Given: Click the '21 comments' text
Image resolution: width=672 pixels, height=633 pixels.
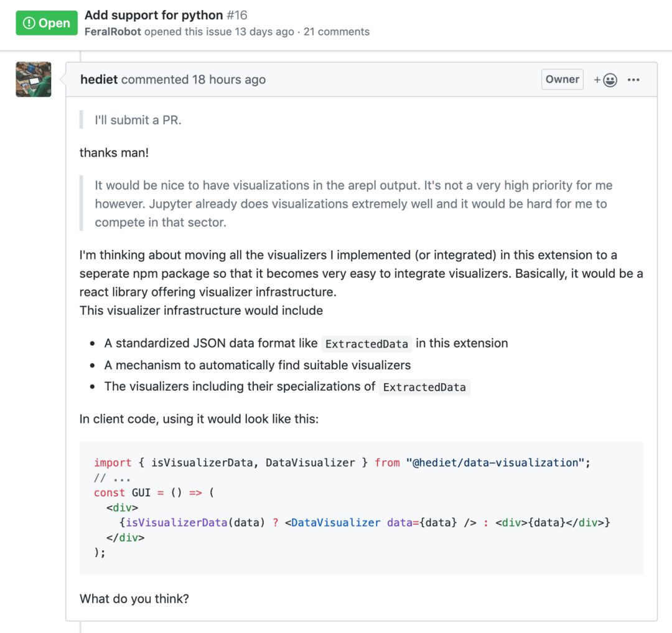Looking at the screenshot, I should (337, 32).
